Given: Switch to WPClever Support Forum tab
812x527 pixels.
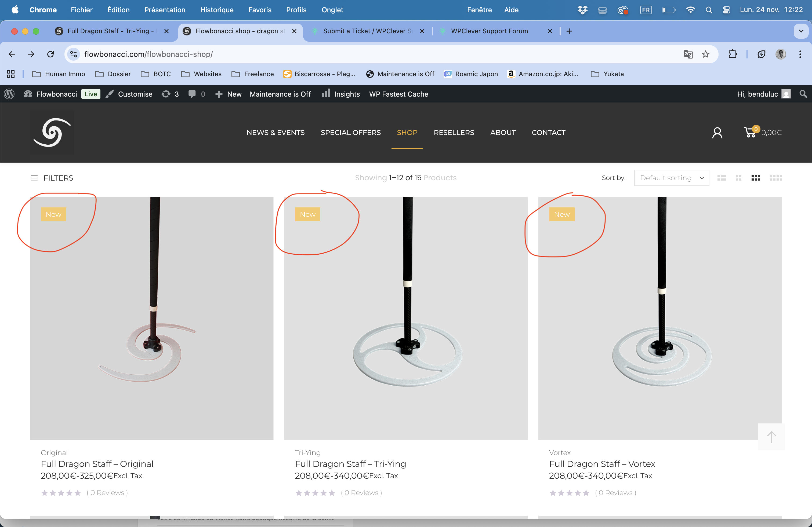Looking at the screenshot, I should pyautogui.click(x=489, y=31).
